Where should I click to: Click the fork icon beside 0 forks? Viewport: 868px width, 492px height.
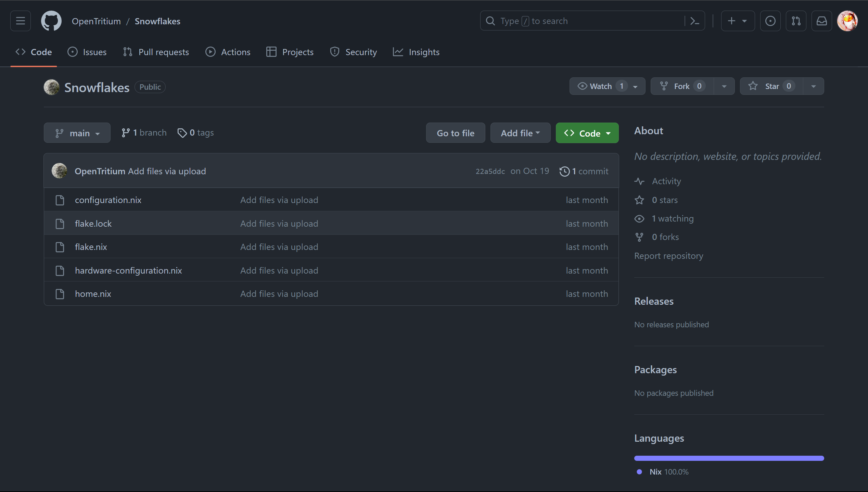[x=639, y=237]
